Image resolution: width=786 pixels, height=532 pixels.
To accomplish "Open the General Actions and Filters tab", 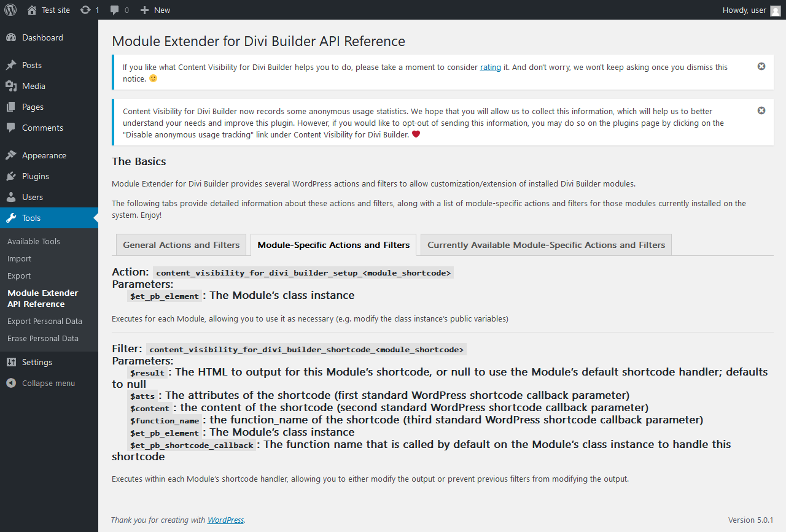I will click(181, 245).
